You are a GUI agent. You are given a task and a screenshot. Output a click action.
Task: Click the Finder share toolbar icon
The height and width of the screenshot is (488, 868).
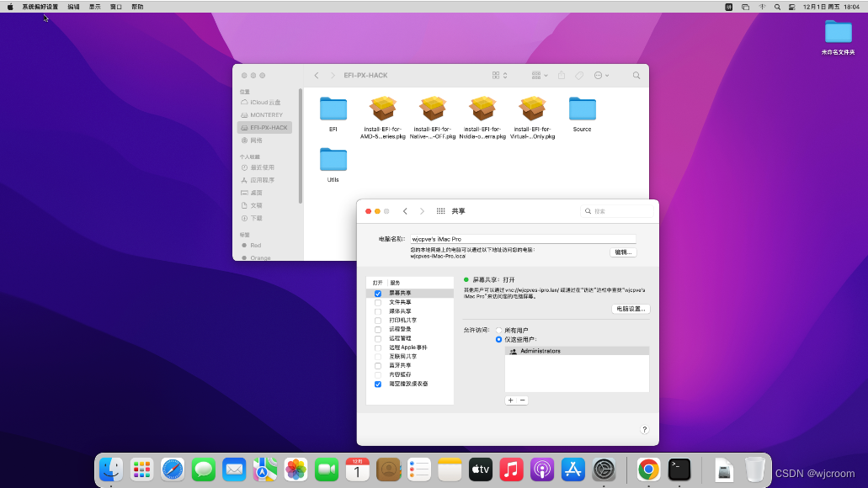tap(562, 75)
